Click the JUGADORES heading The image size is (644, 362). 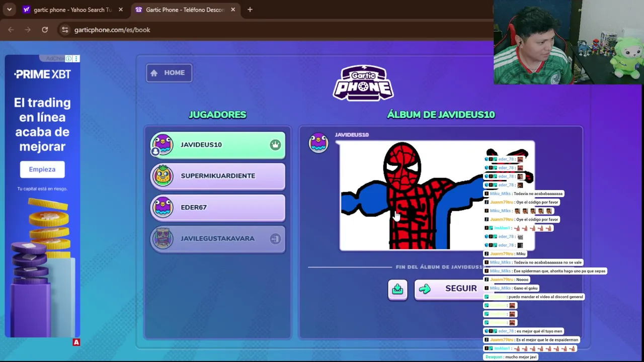217,115
